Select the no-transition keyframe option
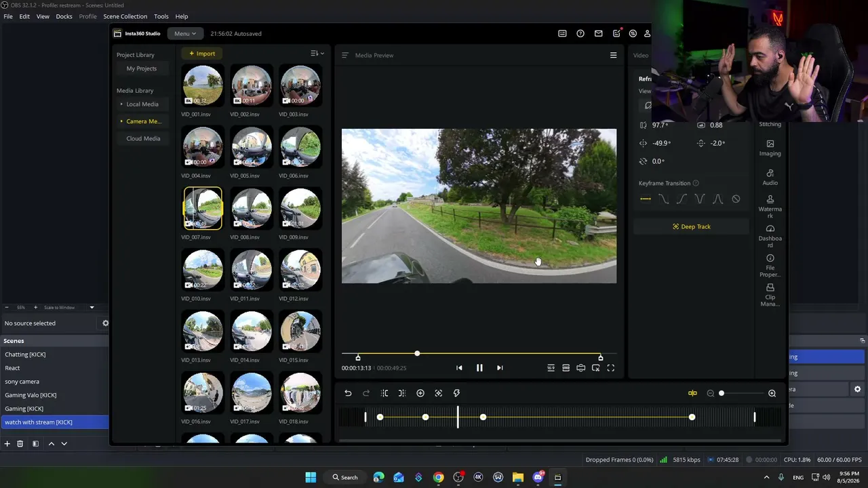This screenshot has height=488, width=868. [x=736, y=199]
